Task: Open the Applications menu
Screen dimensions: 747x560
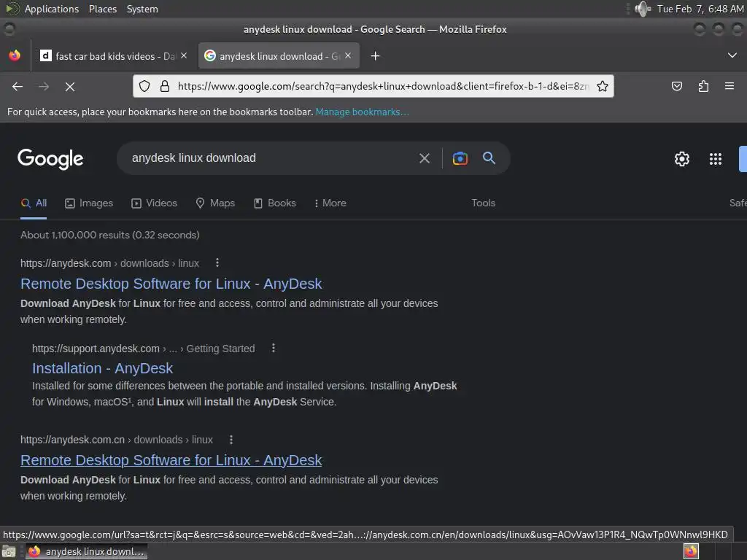Action: (52, 9)
